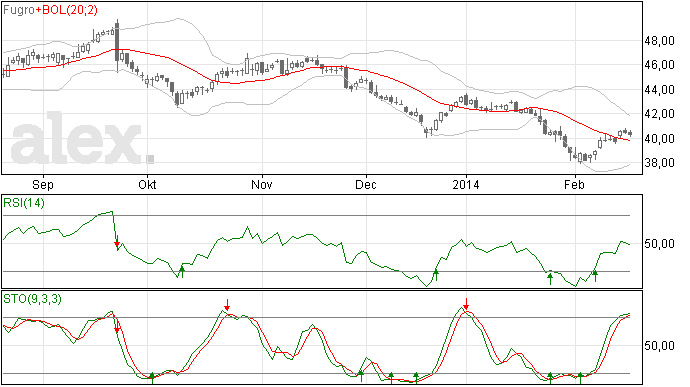Viewport: 690px width, 387px height.
Task: Click the 50,00 value on RSI axis
Action: point(659,244)
